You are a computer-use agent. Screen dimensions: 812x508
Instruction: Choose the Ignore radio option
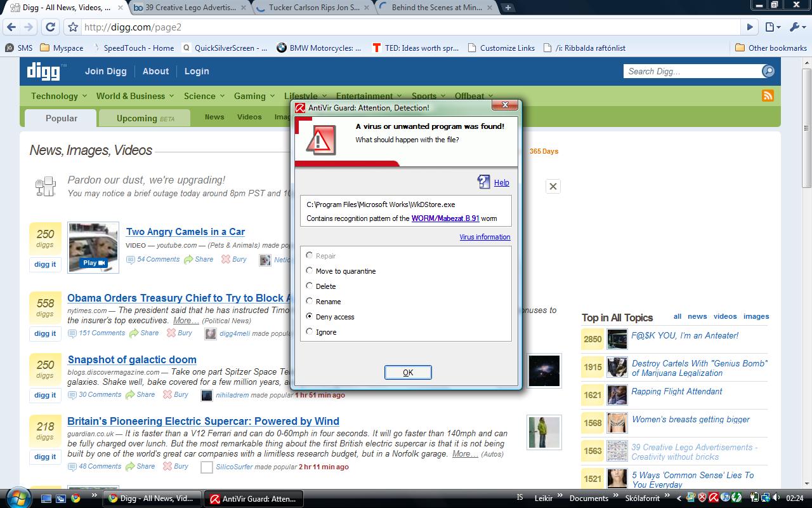[x=310, y=331]
